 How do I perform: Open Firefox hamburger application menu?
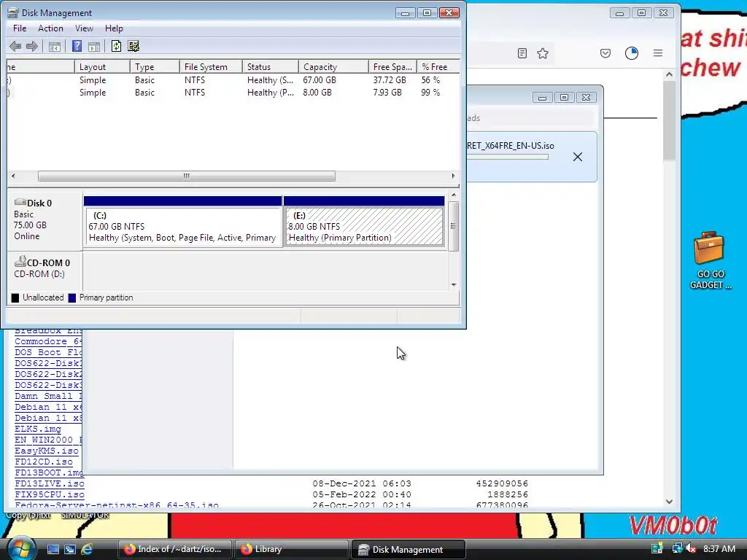click(x=658, y=53)
